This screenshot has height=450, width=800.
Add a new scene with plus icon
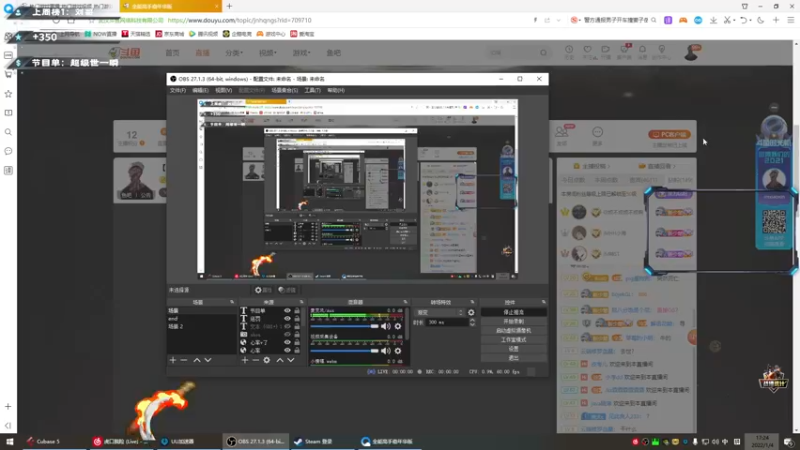coord(172,360)
